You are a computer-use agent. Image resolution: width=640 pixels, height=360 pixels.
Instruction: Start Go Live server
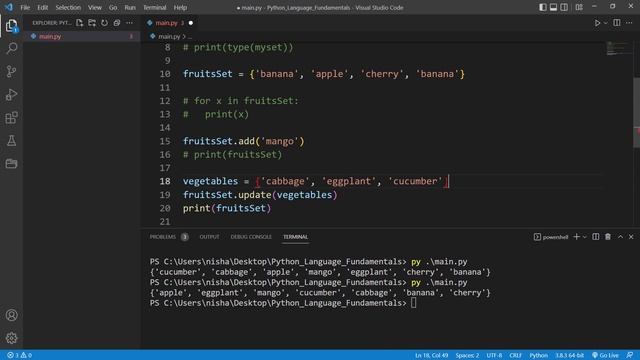605,355
